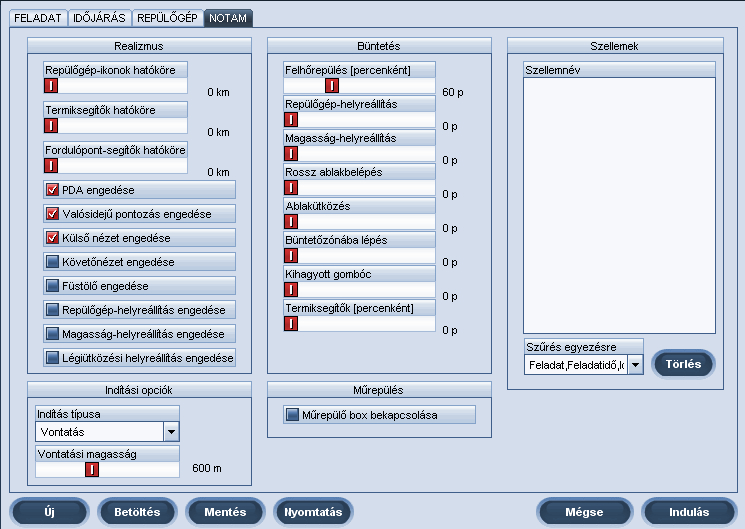Enable Füstölő engedése checkbox

coord(53,286)
